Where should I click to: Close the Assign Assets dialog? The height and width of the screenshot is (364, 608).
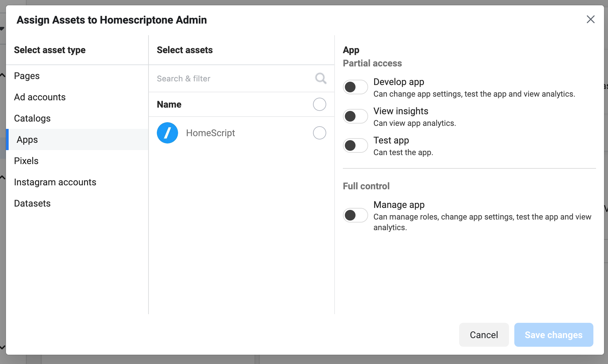tap(590, 19)
